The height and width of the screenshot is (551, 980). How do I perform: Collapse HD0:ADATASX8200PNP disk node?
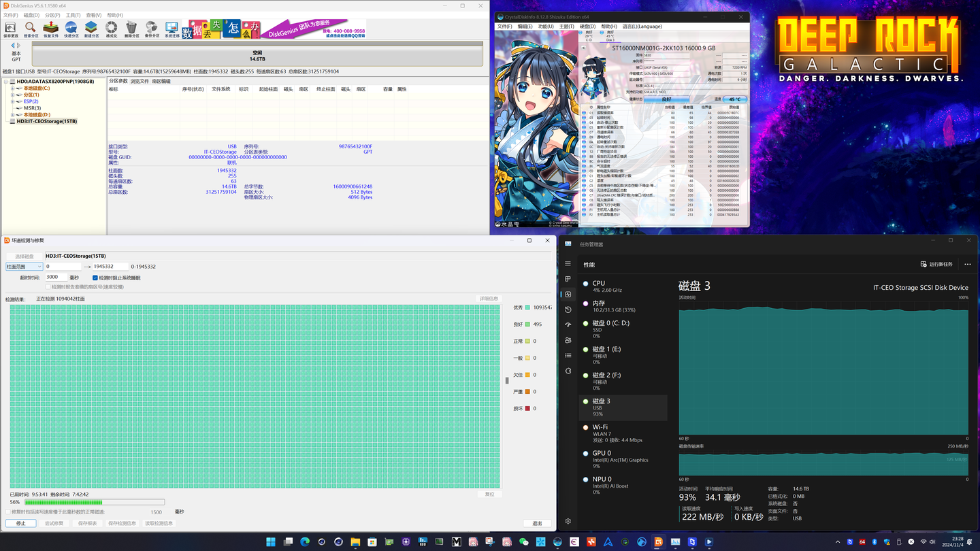tap(5, 82)
